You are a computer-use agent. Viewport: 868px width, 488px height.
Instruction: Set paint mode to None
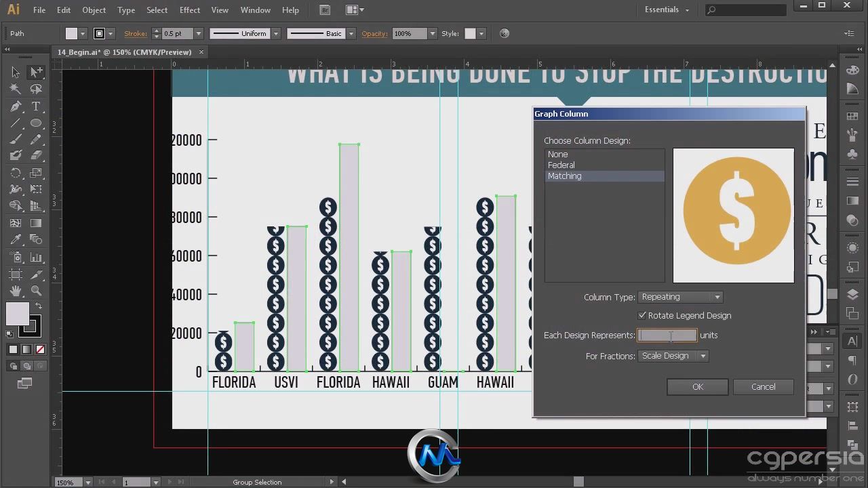coord(40,350)
